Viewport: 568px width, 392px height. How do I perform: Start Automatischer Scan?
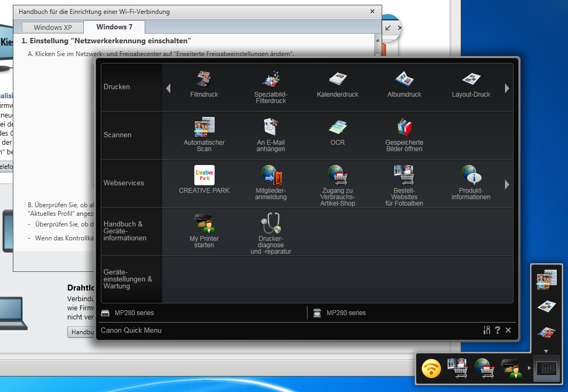pyautogui.click(x=204, y=135)
